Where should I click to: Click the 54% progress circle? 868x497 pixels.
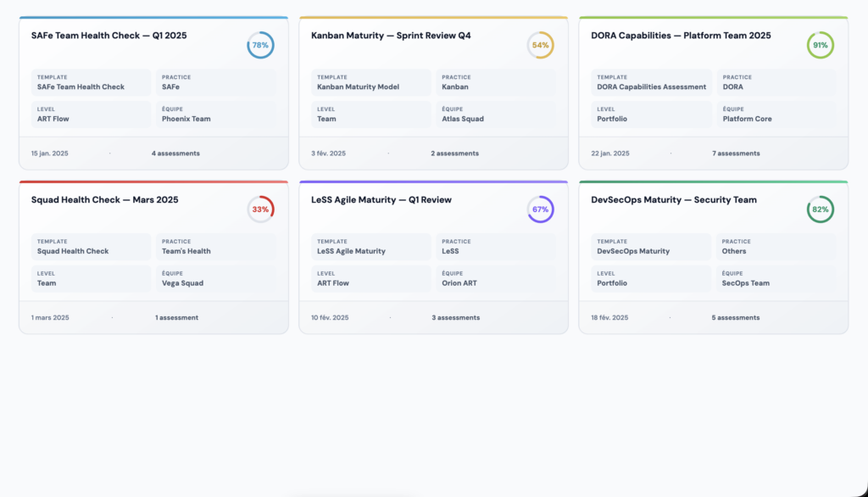click(x=540, y=45)
